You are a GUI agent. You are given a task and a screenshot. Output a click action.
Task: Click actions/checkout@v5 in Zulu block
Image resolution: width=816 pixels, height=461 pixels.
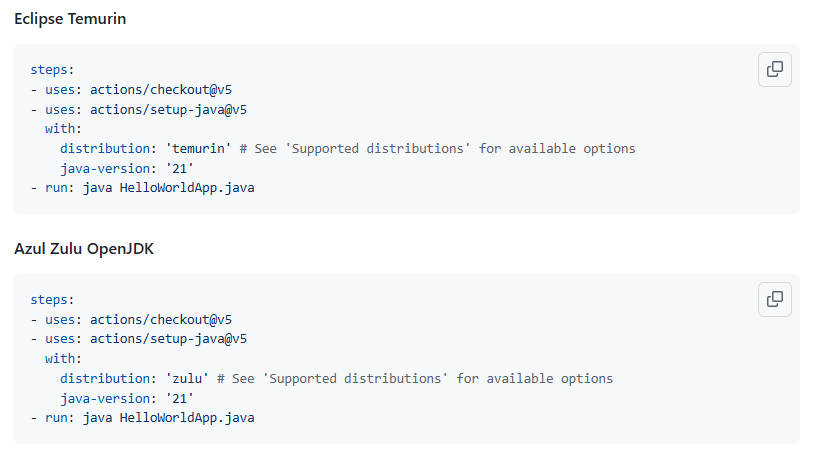click(x=161, y=319)
